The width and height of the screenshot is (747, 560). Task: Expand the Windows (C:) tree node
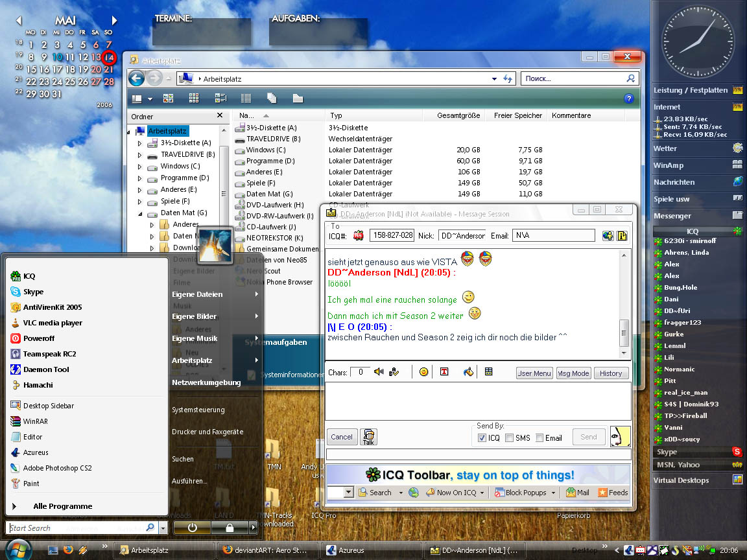coord(139,166)
